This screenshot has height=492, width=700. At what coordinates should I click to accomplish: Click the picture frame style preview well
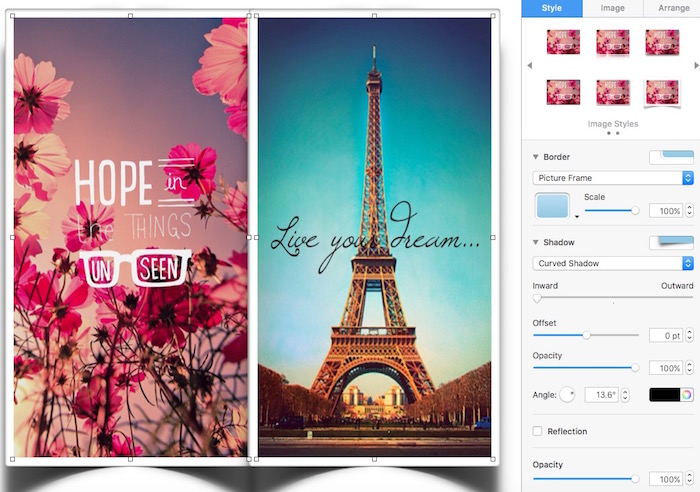point(552,207)
